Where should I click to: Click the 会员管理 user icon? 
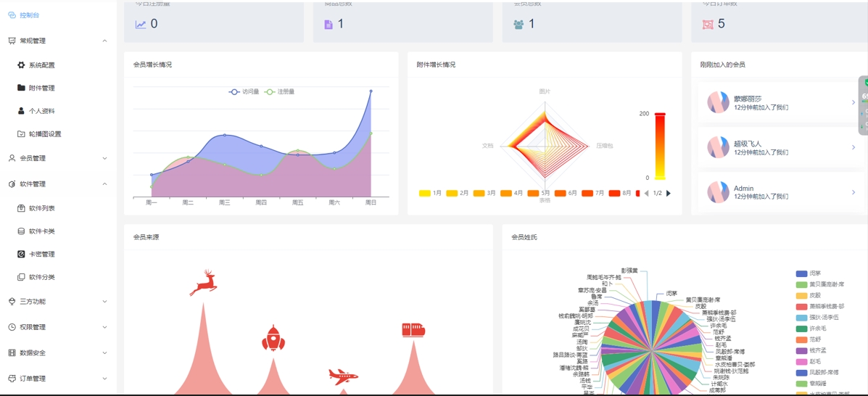(x=12, y=158)
